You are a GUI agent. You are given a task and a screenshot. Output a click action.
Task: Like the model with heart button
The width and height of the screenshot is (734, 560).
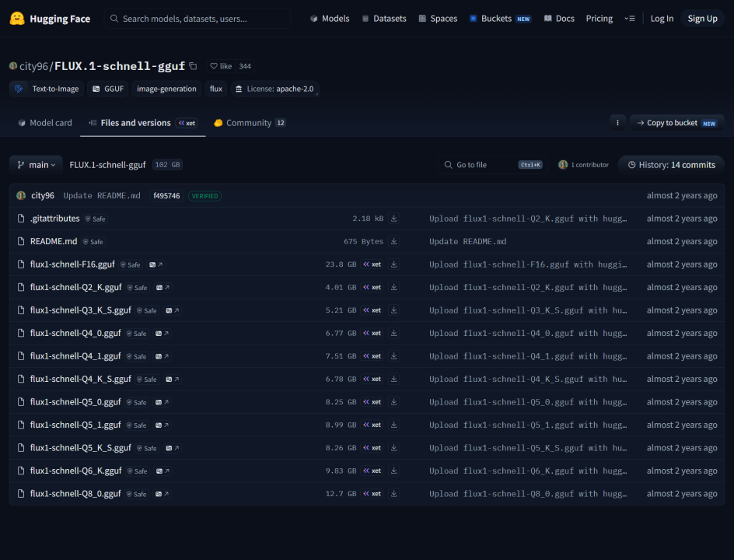221,66
